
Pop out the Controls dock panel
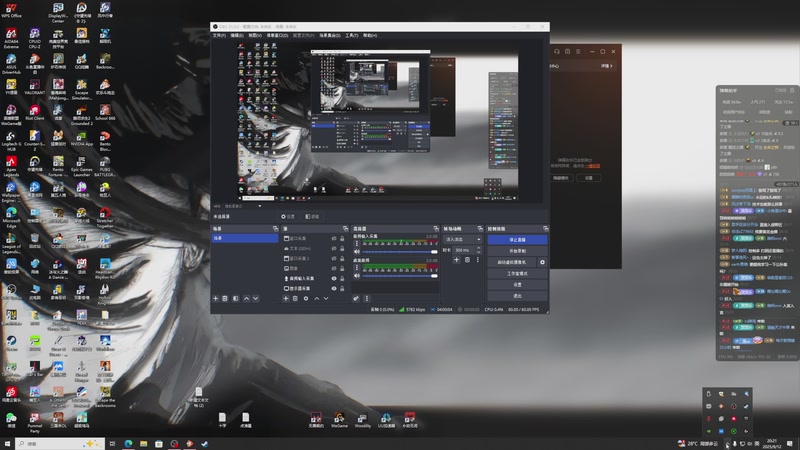[545, 229]
